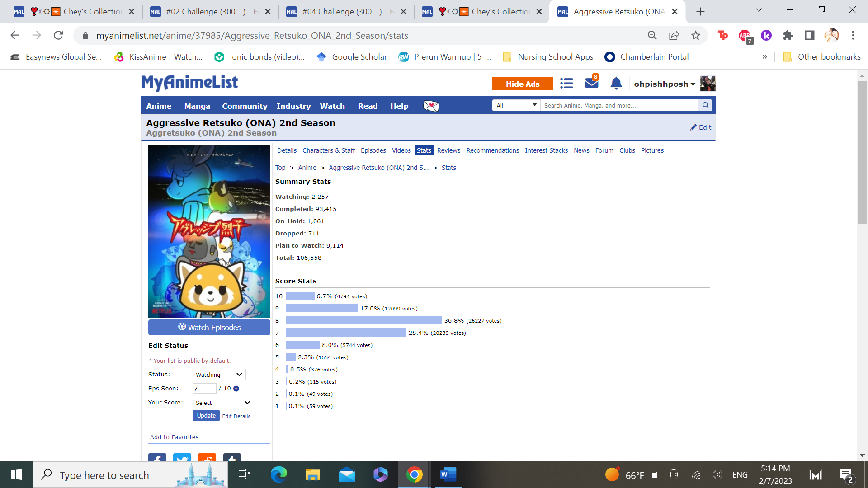The height and width of the screenshot is (488, 868).
Task: Click the Watch Episodes button
Action: (x=209, y=328)
